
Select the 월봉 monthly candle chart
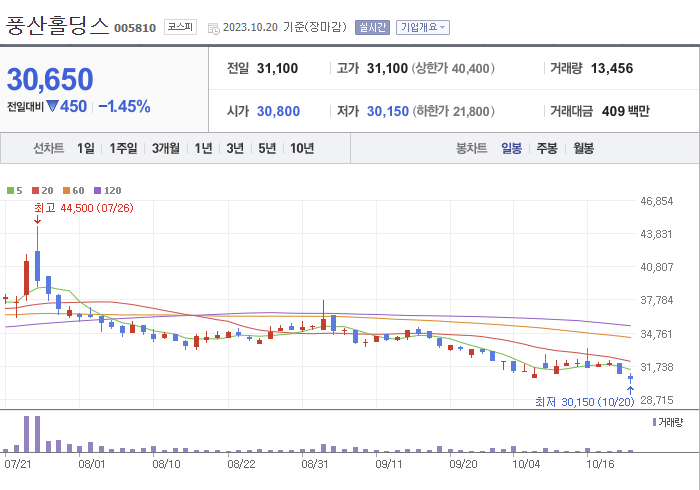click(x=583, y=148)
